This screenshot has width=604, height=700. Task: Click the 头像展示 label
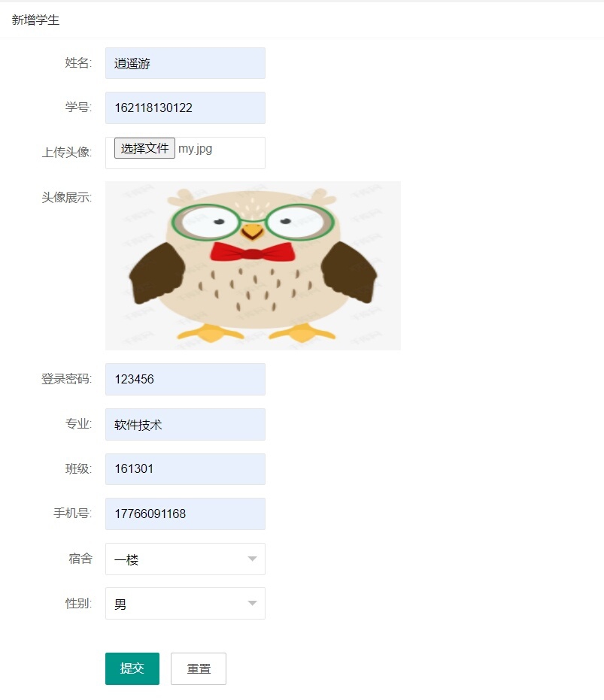(x=67, y=197)
